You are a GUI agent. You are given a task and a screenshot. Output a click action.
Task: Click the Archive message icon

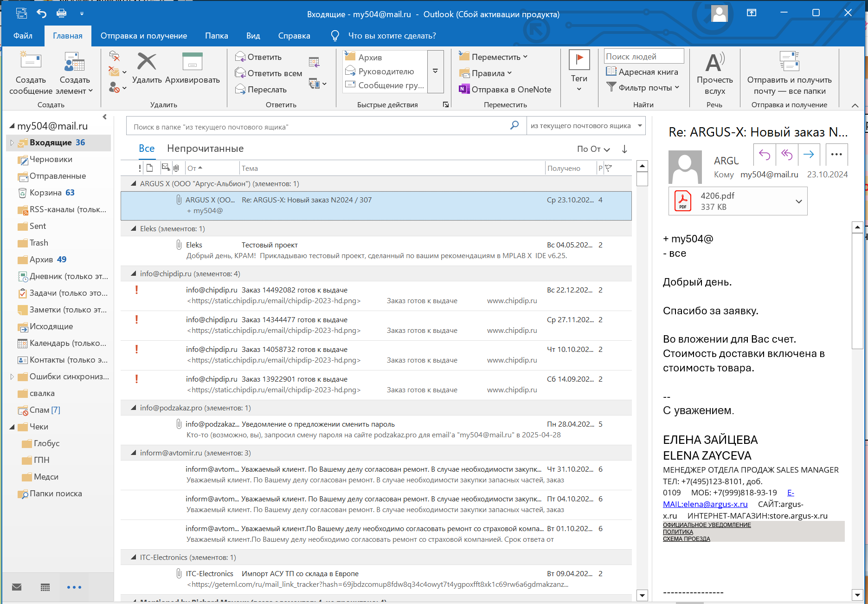click(192, 61)
